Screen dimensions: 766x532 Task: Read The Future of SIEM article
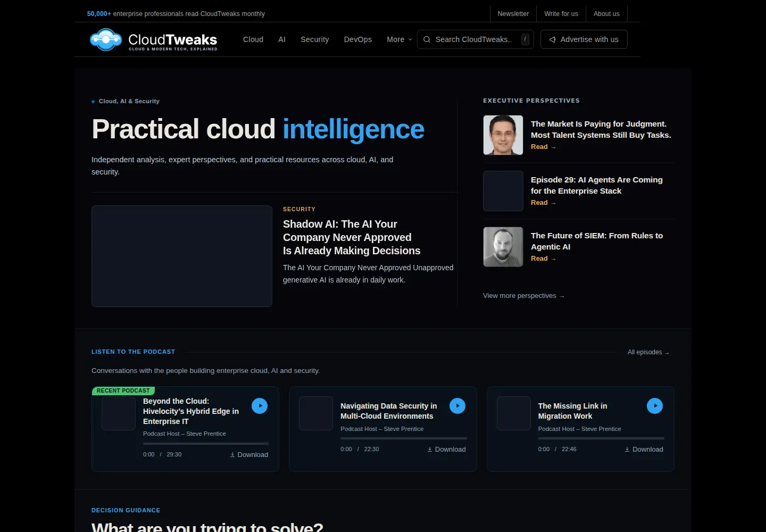click(x=543, y=259)
